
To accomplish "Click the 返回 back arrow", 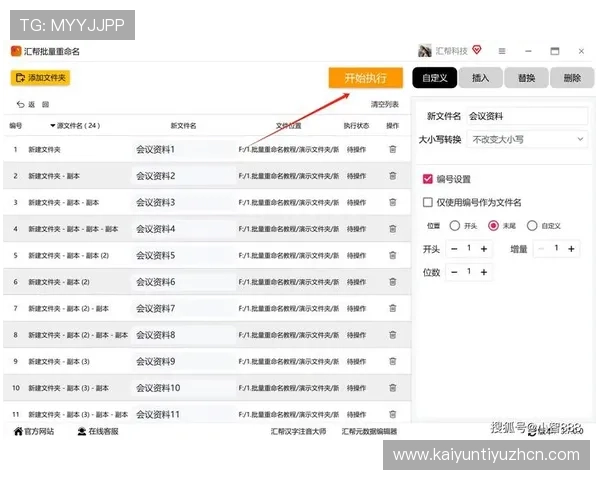I will [x=21, y=104].
